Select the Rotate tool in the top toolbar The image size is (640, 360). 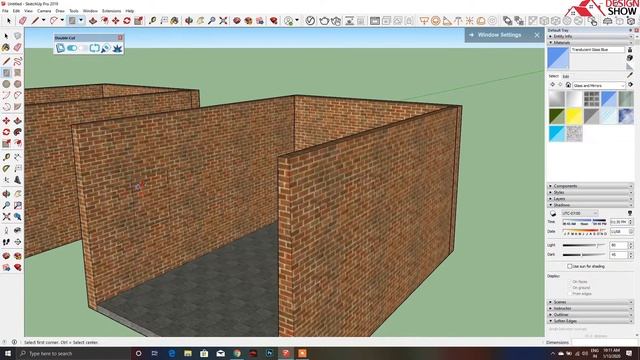point(127,20)
